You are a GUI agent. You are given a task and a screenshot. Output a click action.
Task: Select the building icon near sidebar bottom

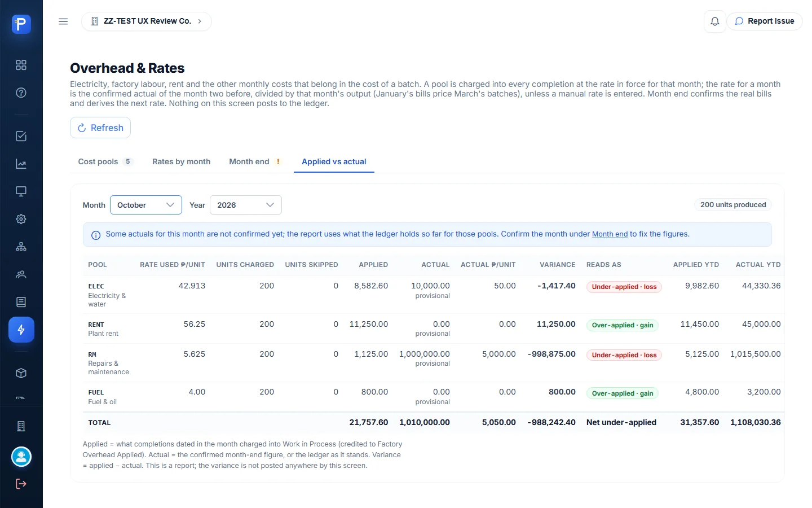[21, 426]
